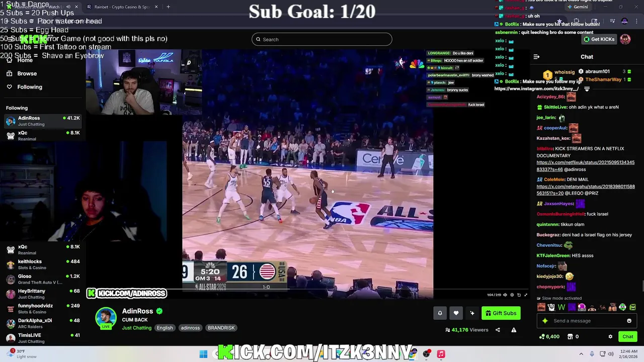Share the stream via share icon
The height and width of the screenshot is (362, 644).
click(x=498, y=330)
